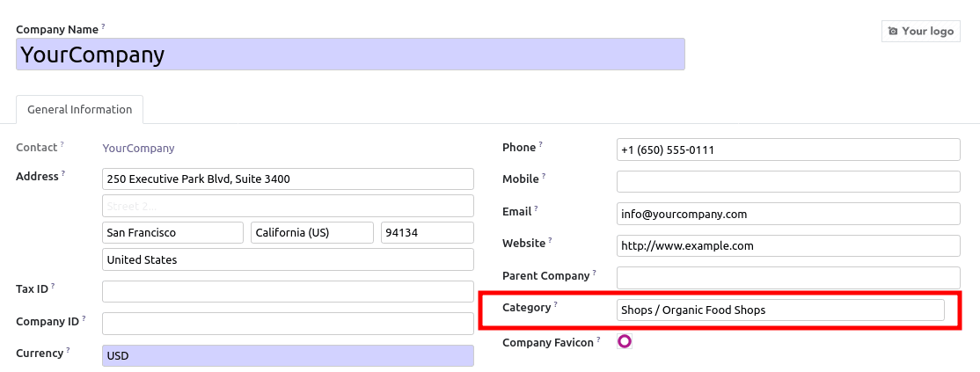Image resolution: width=980 pixels, height=372 pixels.
Task: Click the Street 2 address field
Action: [288, 206]
